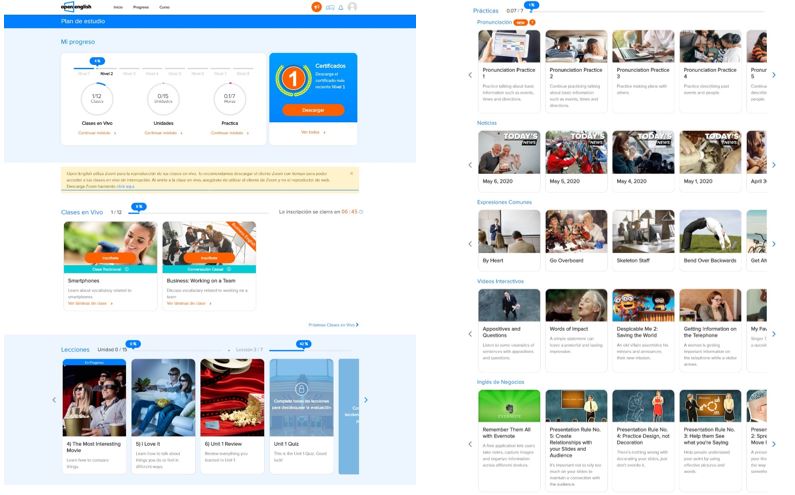The width and height of the screenshot is (795, 495).
Task: Open Pronunciation Practice 1 card
Action: coord(509,71)
